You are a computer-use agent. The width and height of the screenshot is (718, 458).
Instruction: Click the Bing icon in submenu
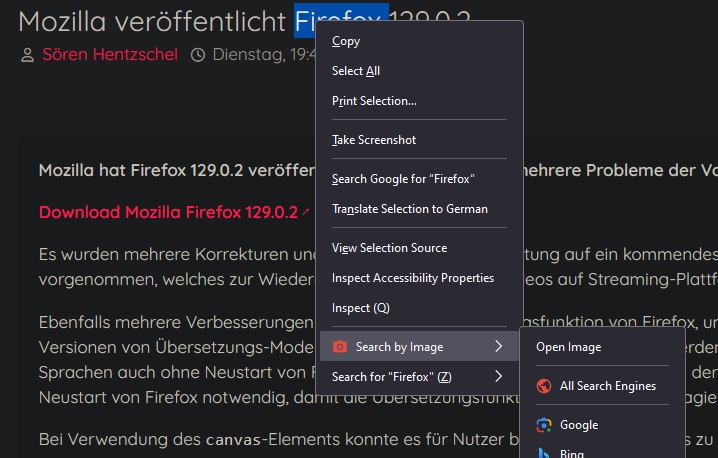pos(544,452)
